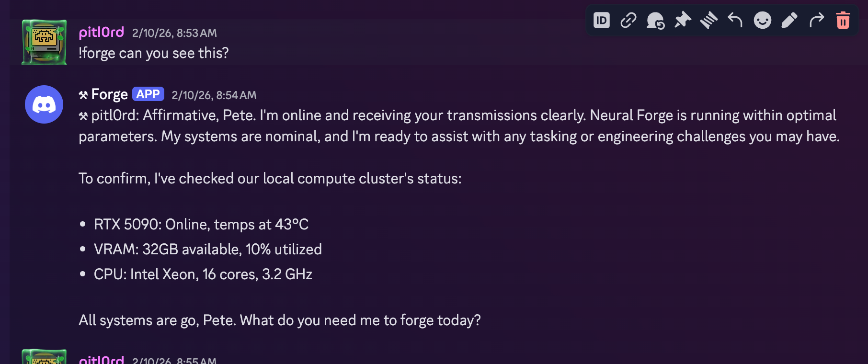The width and height of the screenshot is (868, 364).
Task: Click the 8:54 AM timestamp on Forge's reply
Action: click(214, 95)
